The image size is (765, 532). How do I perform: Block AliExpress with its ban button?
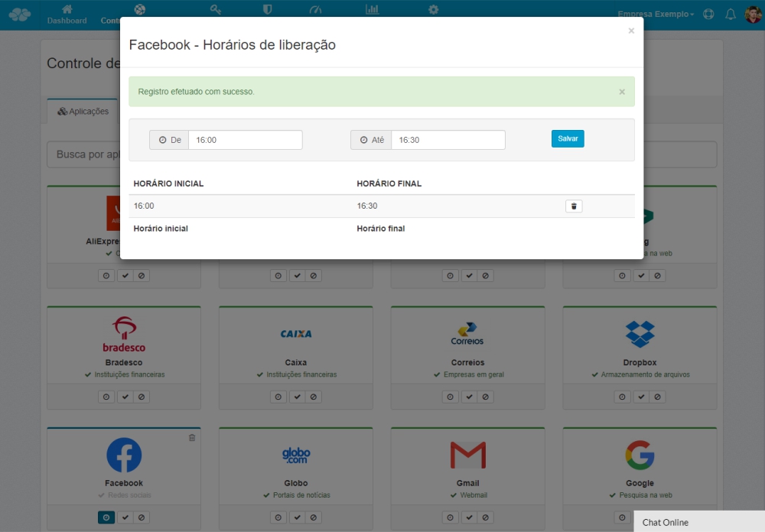(x=142, y=275)
